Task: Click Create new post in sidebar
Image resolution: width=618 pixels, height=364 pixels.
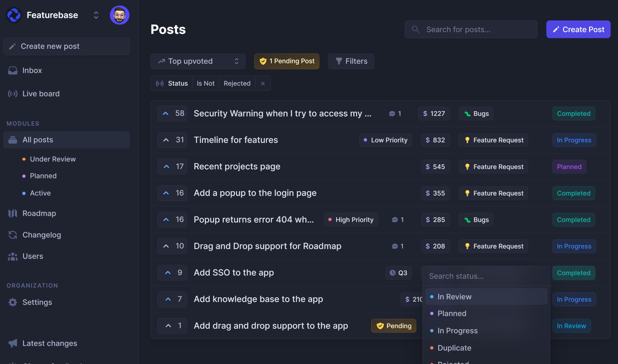Action: click(x=66, y=46)
